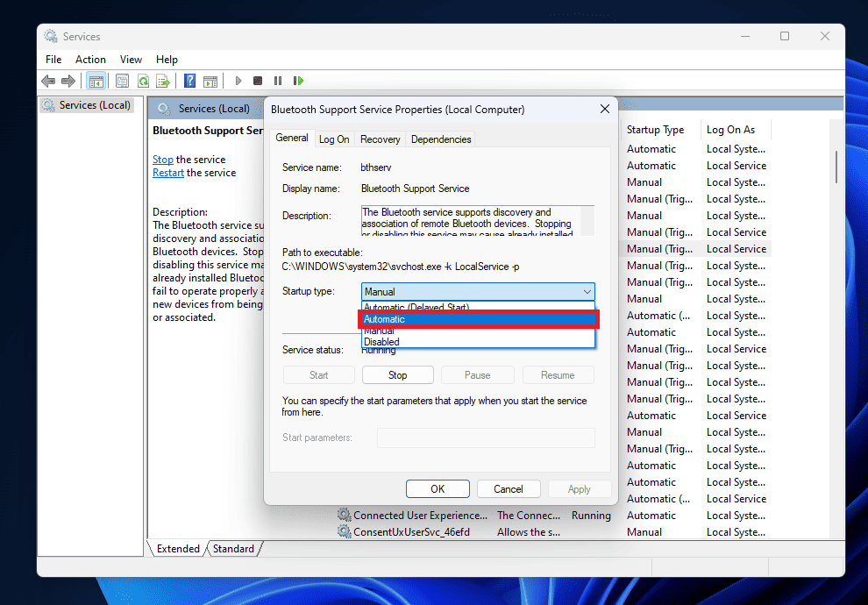Switch to the Standard view tab

pos(233,549)
